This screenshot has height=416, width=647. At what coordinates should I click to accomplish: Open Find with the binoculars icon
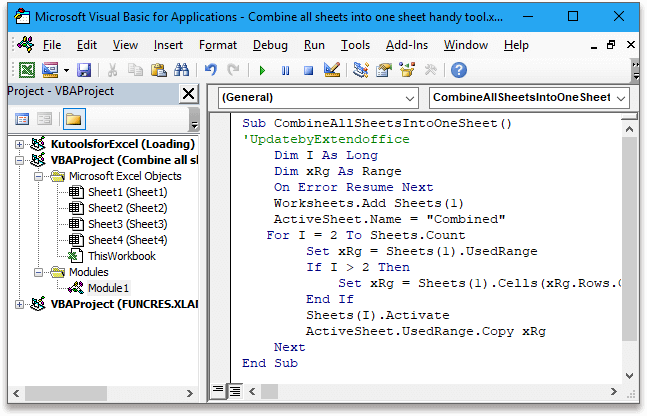pos(182,70)
